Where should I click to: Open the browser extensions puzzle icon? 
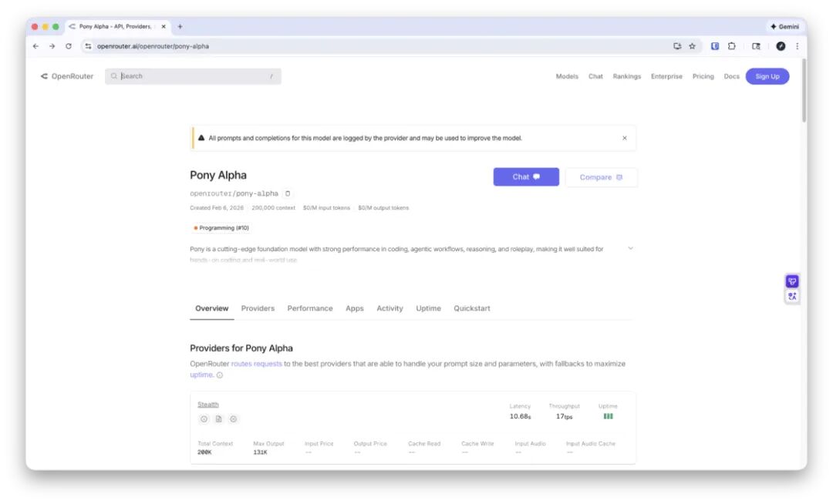(x=731, y=46)
